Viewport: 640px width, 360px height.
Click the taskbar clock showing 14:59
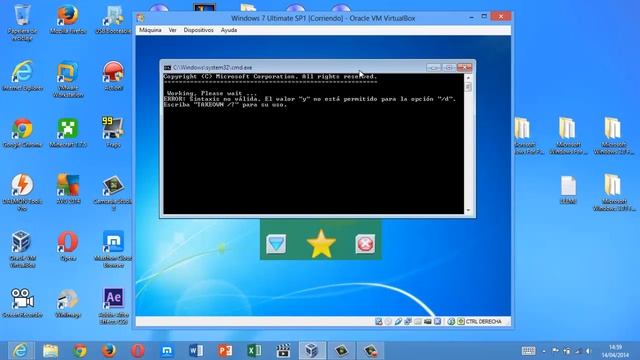point(616,351)
